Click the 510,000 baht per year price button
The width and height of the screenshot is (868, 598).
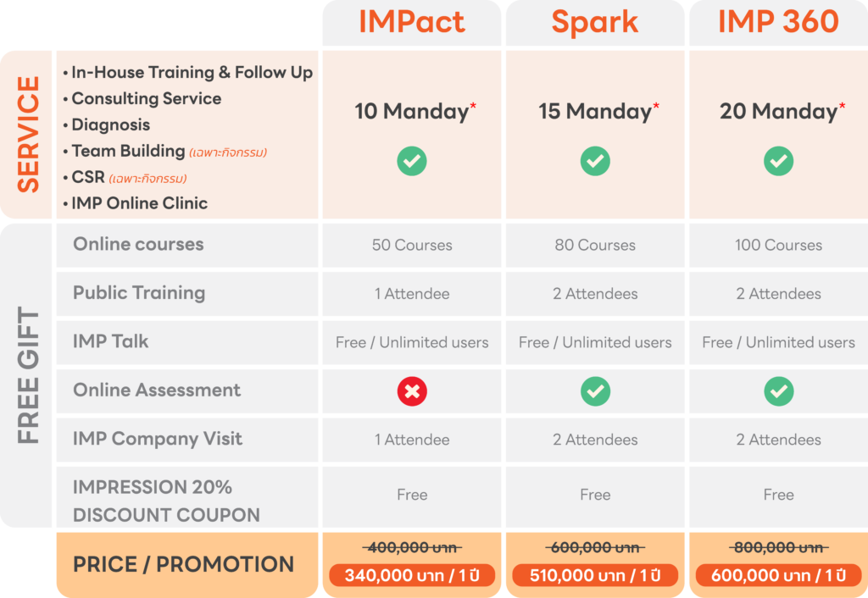(x=595, y=576)
